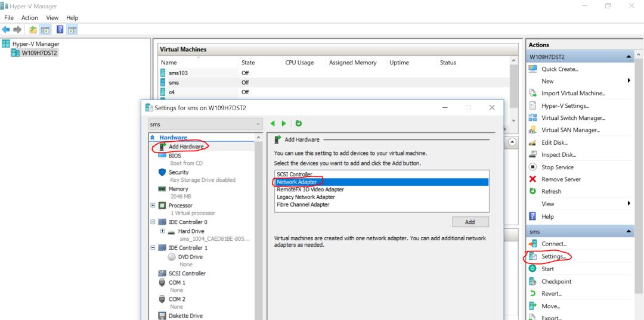Click the green refresh icon in Settings dialog
This screenshot has width=644, height=320.
click(x=299, y=123)
